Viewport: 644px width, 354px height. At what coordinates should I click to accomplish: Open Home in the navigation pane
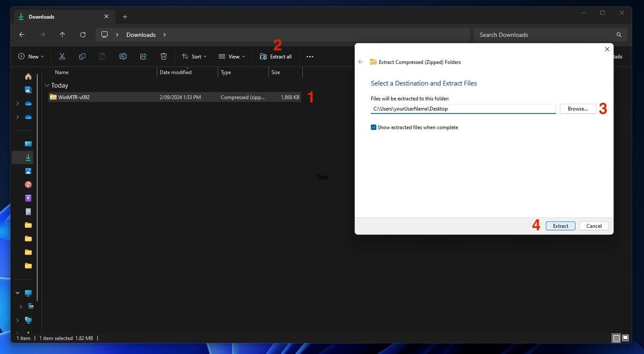pyautogui.click(x=28, y=76)
